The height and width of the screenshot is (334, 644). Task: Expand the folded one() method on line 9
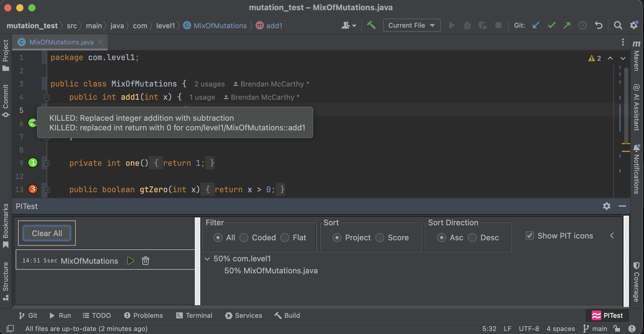tap(47, 163)
